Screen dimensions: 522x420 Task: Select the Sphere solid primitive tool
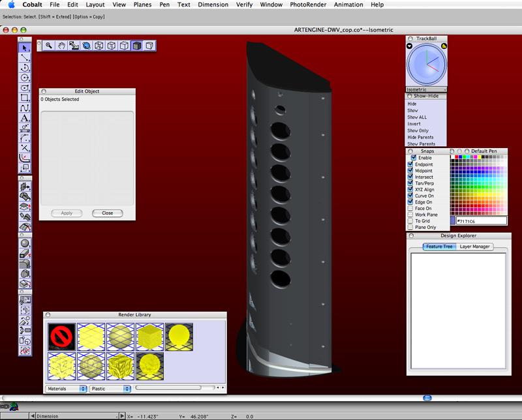pos(25,243)
